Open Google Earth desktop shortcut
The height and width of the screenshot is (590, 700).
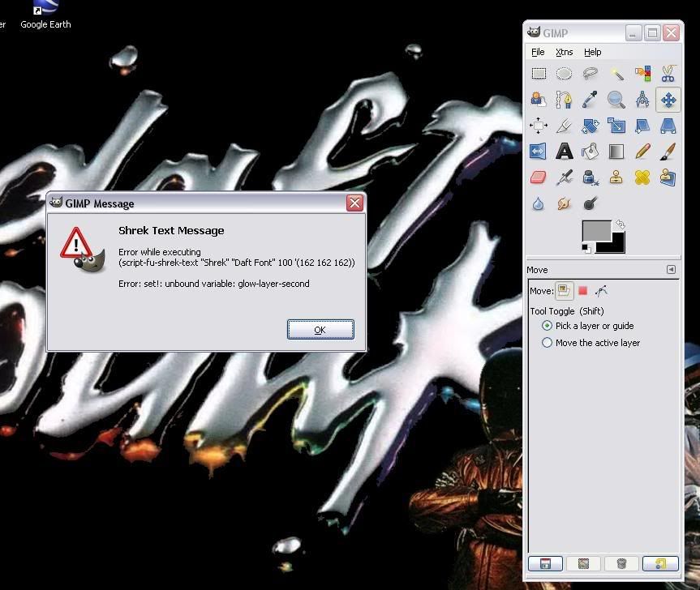coord(45,15)
